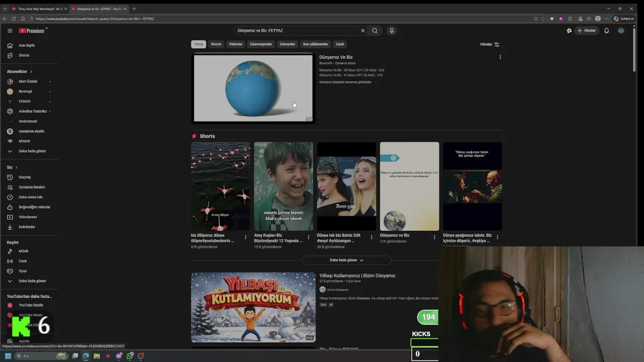Clear the search box with the X icon
The image size is (644, 362).
(363, 31)
